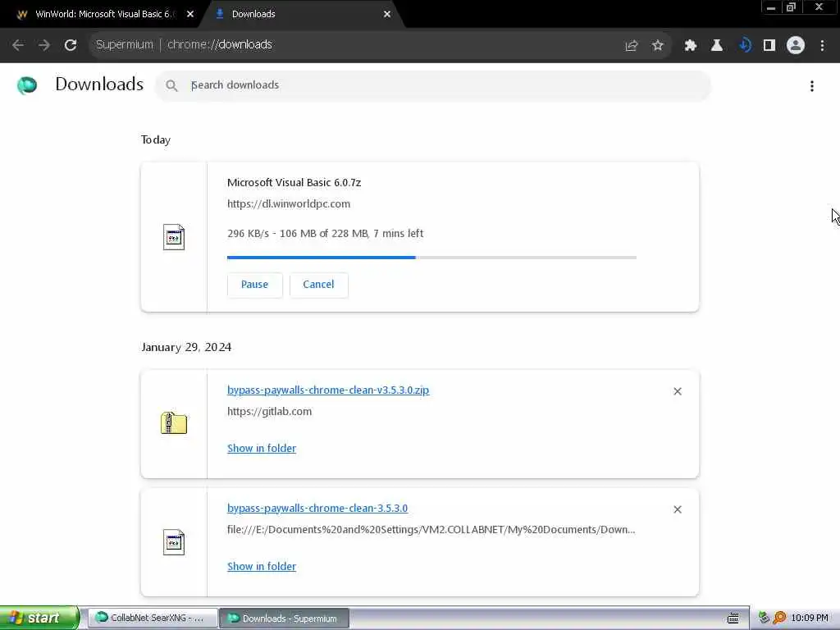This screenshot has height=630, width=840.
Task: Show the bypass-paywalls zip in folder
Action: (262, 449)
